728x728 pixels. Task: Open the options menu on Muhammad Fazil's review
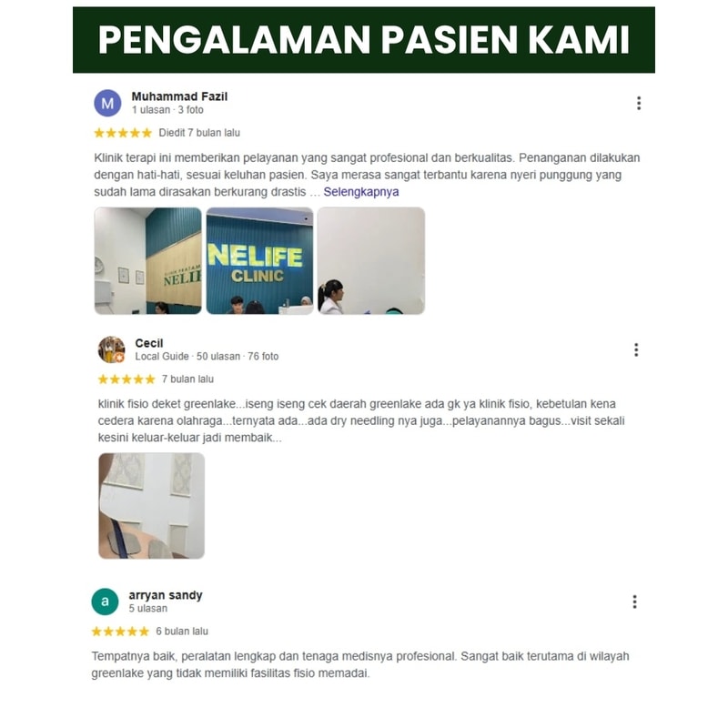(639, 103)
